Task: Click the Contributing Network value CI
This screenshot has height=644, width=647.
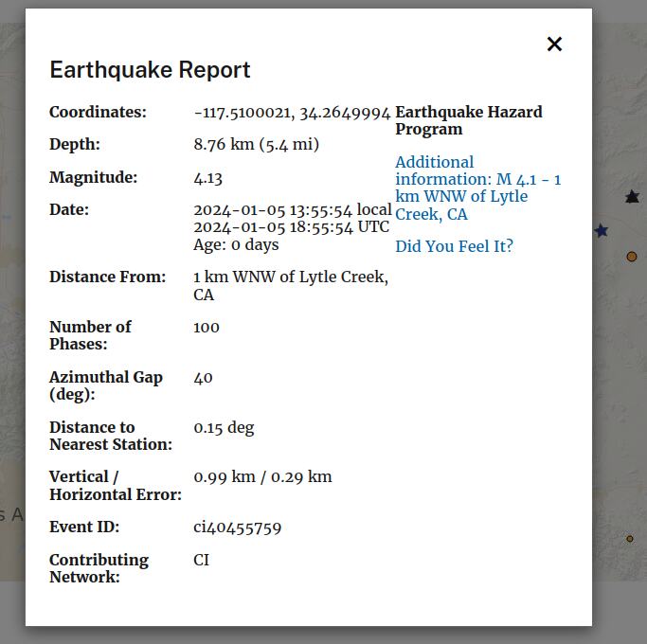Action: pos(202,561)
